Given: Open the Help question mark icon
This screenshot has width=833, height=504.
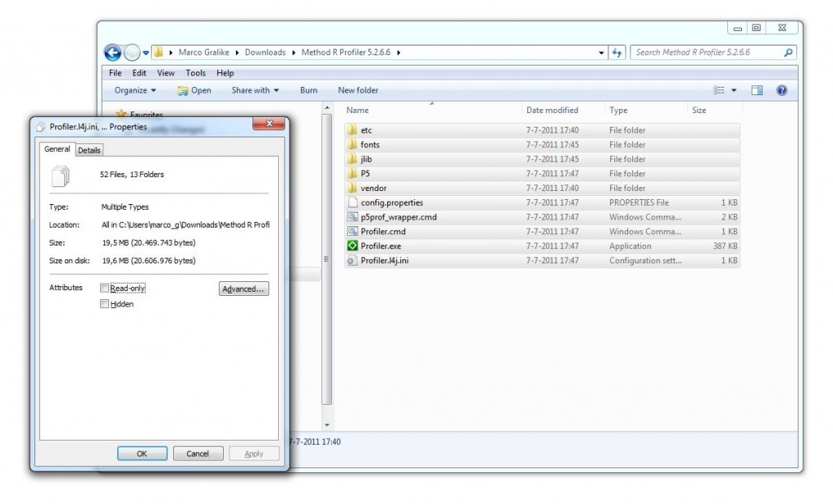Looking at the screenshot, I should 782,90.
